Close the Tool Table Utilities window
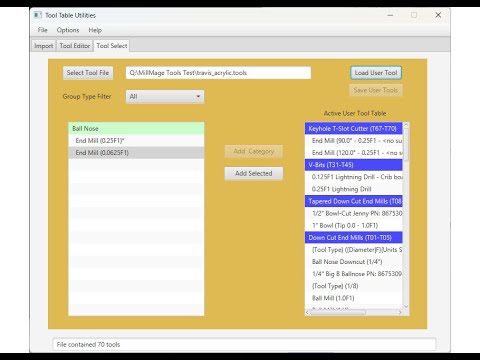The height and width of the screenshot is (360, 480). [x=438, y=15]
